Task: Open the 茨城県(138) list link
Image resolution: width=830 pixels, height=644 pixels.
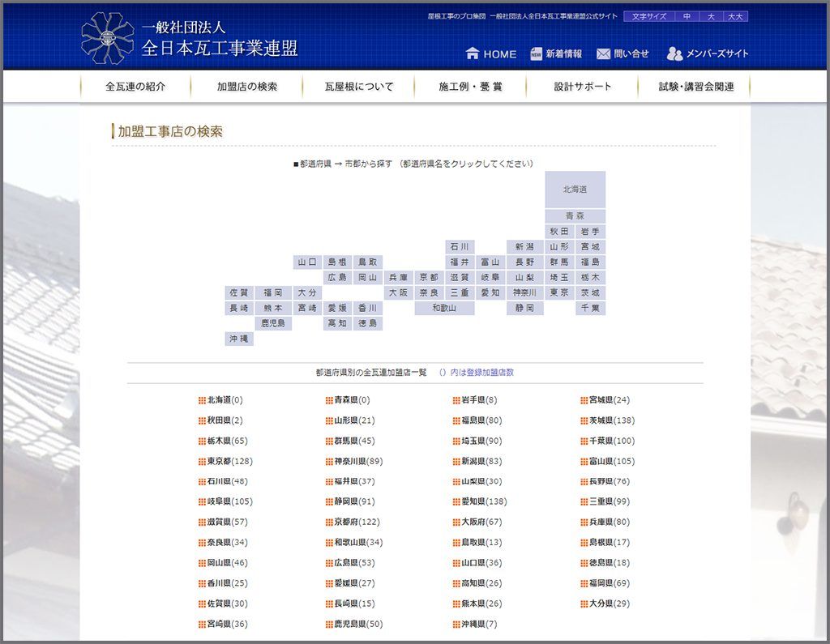Action: [x=612, y=420]
